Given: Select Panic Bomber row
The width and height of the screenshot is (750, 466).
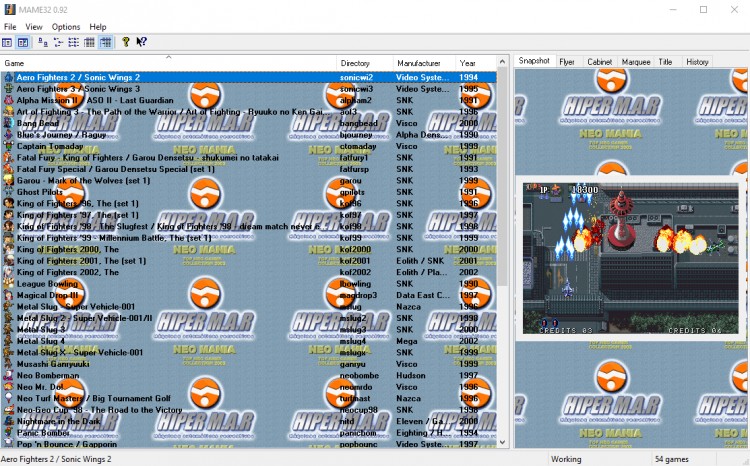Looking at the screenshot, I should 249,433.
